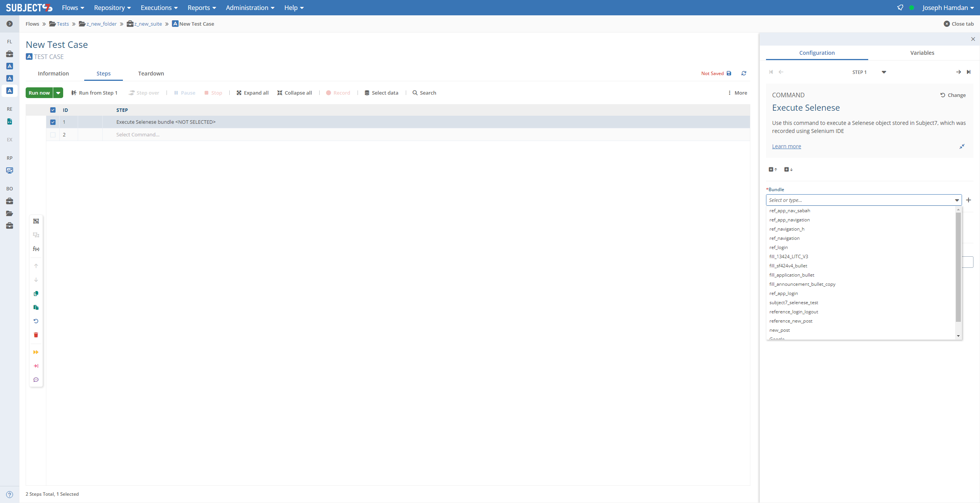
Task: Click the Learn more link
Action: click(x=786, y=146)
